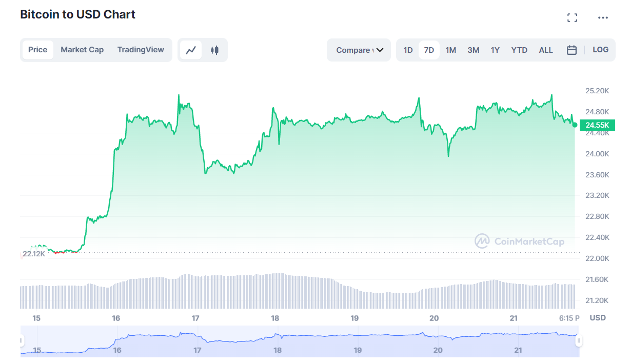This screenshot has width=630, height=364.
Task: Click the current price endpoint dot
Action: tap(575, 125)
